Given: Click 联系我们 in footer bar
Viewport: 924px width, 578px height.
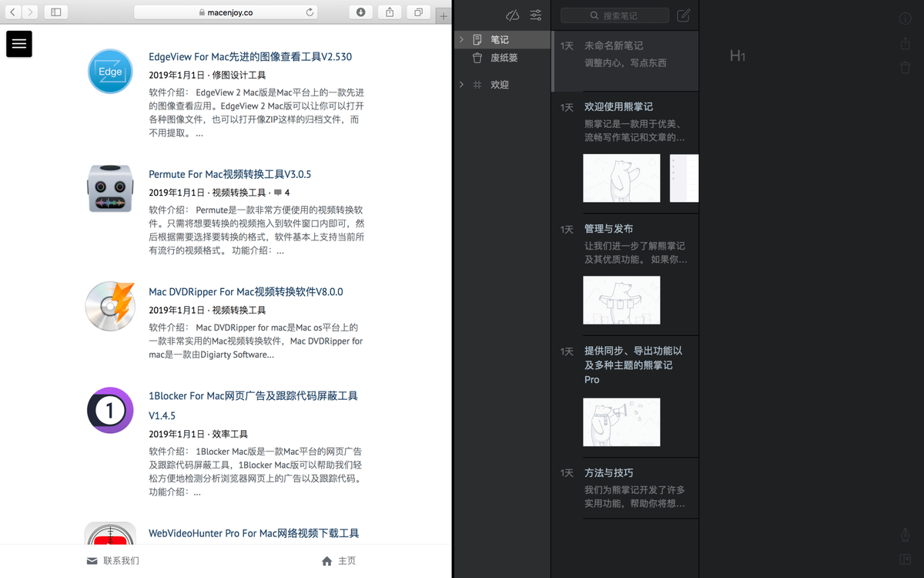Looking at the screenshot, I should [x=113, y=561].
